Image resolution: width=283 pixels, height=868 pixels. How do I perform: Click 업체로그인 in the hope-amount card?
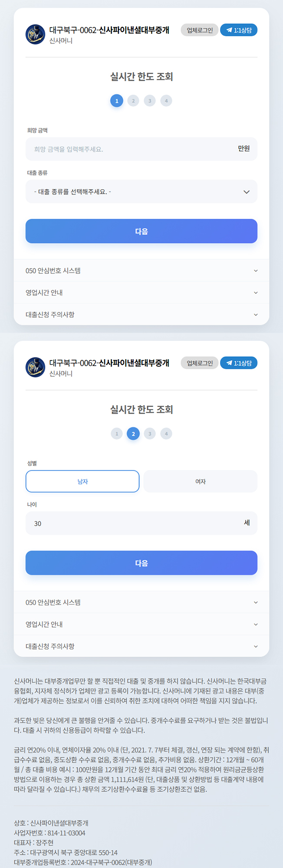click(200, 30)
